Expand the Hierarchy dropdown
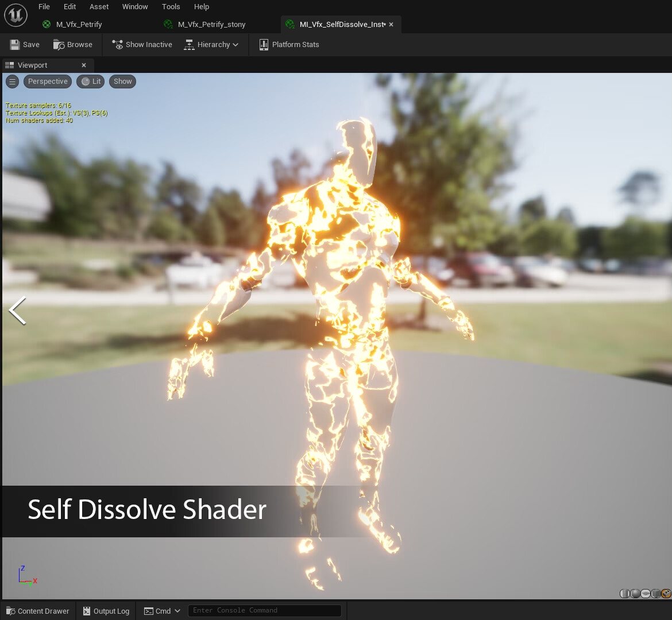672x620 pixels. 211,45
